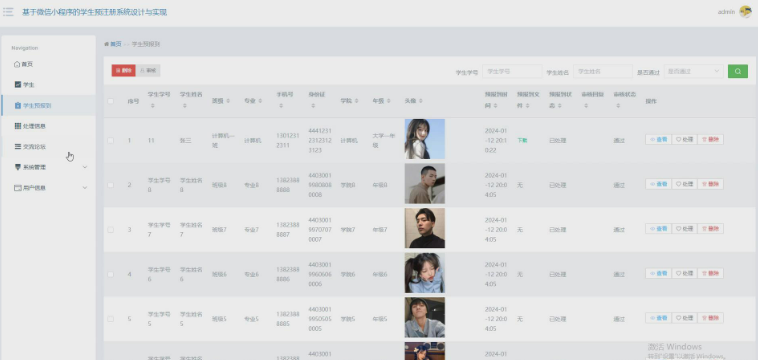The image size is (758, 360).
Task: Open the 是否通过 dropdown
Action: coord(694,71)
